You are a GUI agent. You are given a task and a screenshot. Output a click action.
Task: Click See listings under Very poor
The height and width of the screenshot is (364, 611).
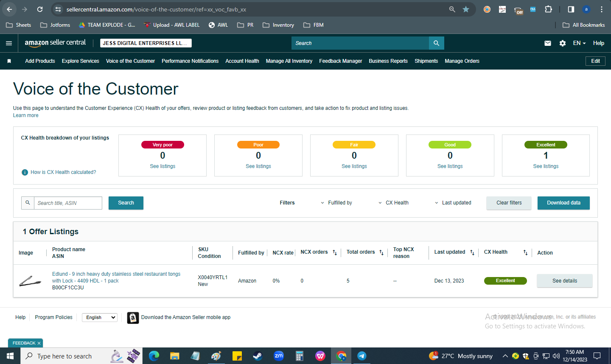point(163,166)
